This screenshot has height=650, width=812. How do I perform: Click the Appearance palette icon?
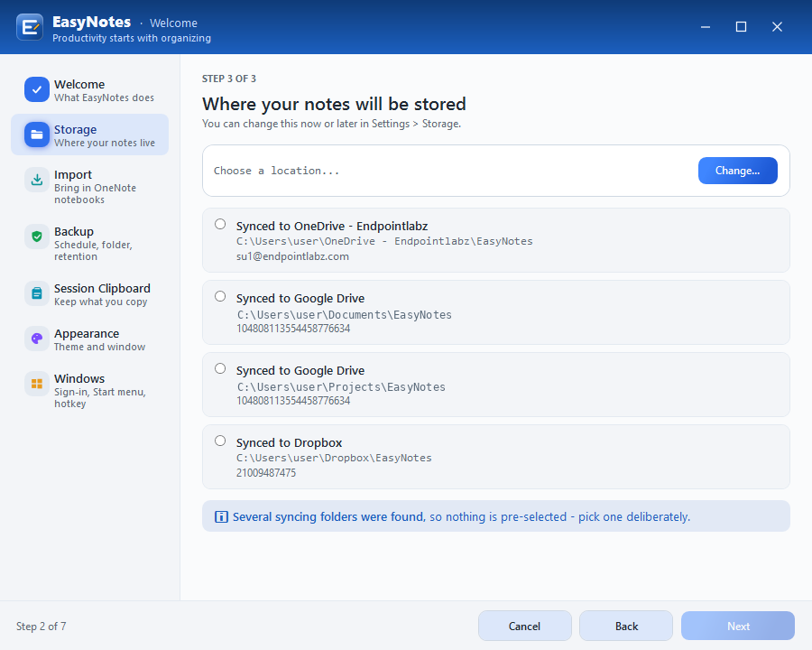pyautogui.click(x=37, y=339)
